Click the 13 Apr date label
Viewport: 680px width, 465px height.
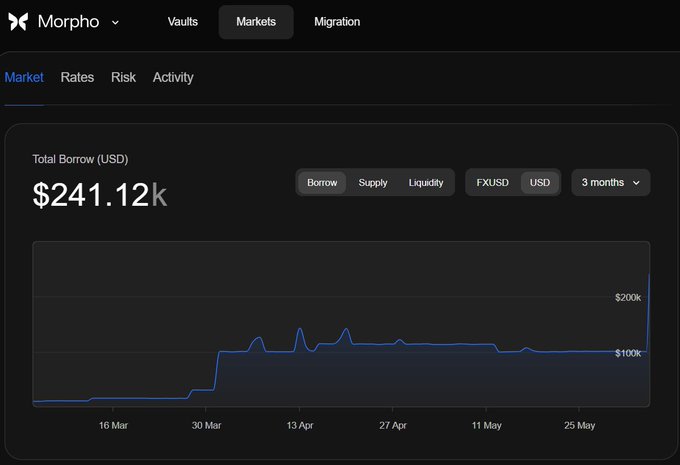pos(300,426)
